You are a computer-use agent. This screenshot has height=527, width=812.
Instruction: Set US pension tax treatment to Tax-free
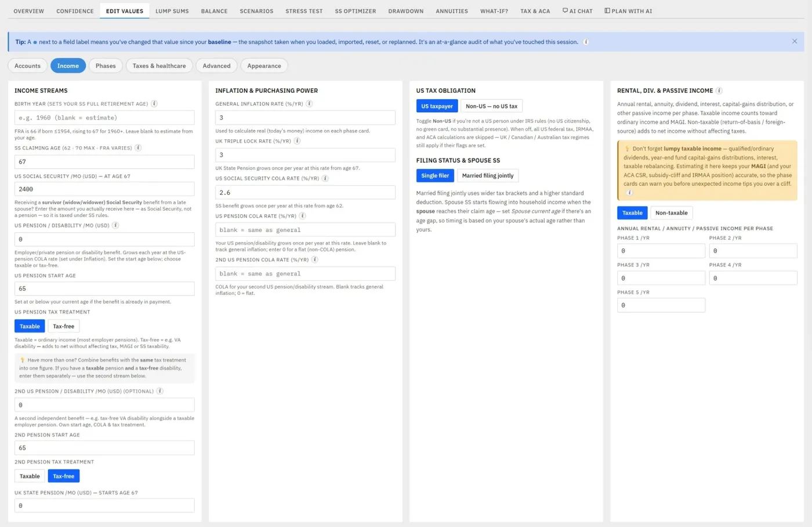pos(64,326)
